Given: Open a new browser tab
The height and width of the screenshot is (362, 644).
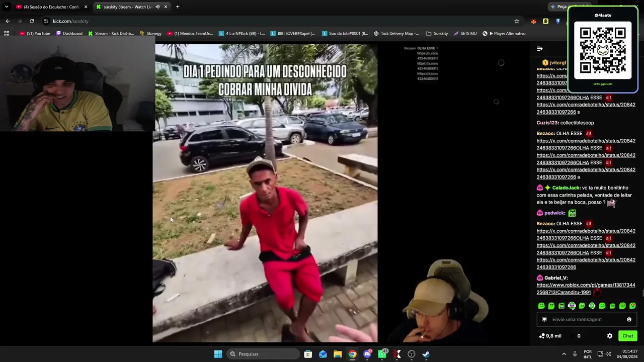Looking at the screenshot, I should point(178,7).
